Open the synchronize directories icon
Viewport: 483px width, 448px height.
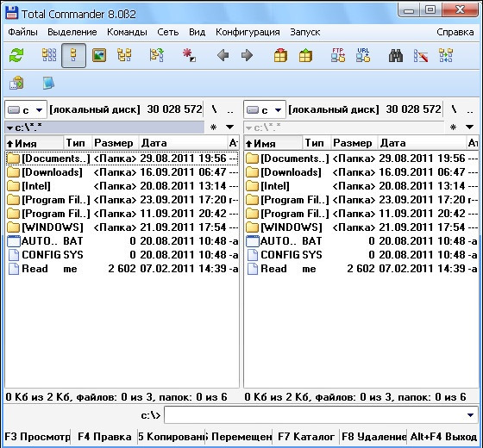tap(446, 55)
